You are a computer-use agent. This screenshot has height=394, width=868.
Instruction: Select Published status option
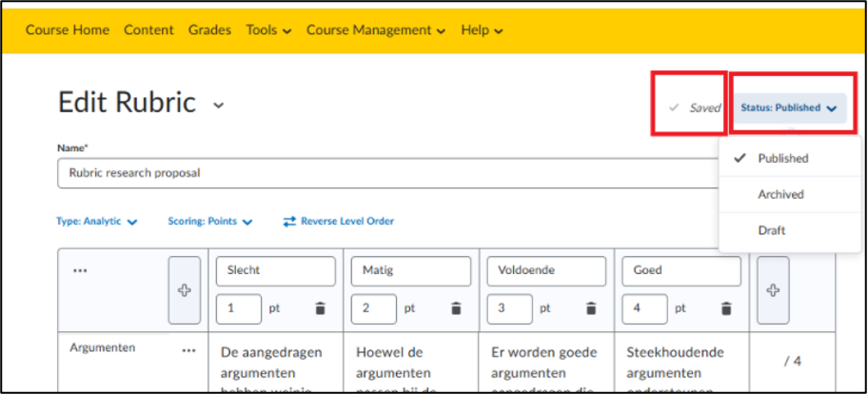coord(782,159)
